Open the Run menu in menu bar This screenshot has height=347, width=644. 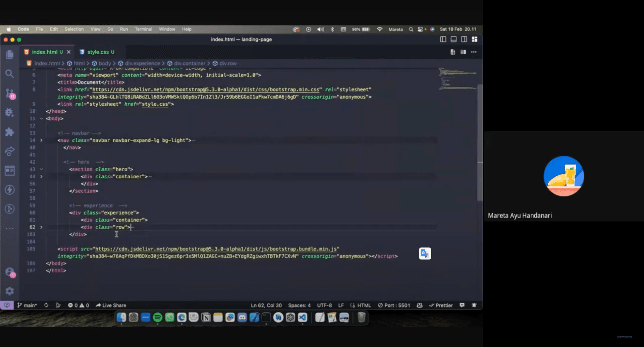(x=124, y=29)
